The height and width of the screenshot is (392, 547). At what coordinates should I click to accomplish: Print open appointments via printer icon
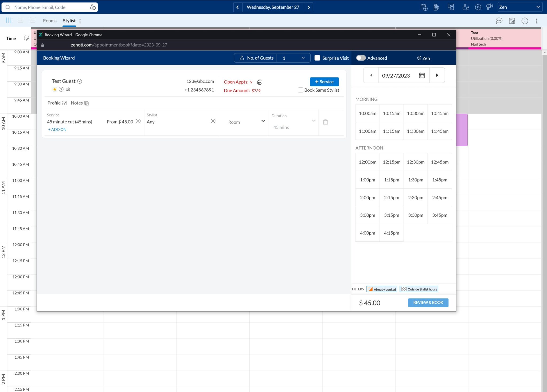[260, 82]
